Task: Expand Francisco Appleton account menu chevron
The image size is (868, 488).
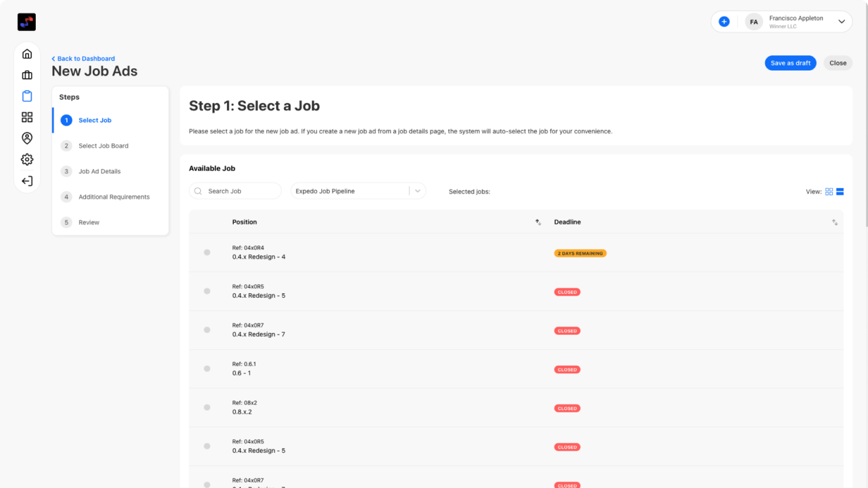Action: (841, 22)
